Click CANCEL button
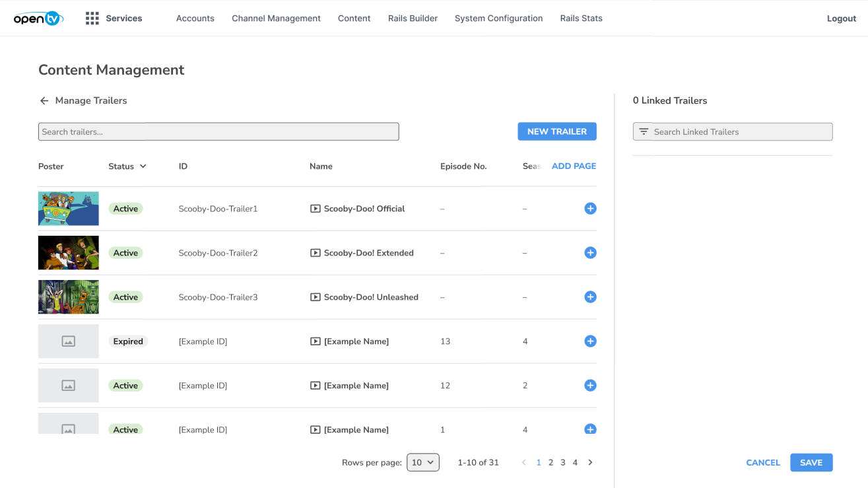The image size is (868, 488). (763, 463)
